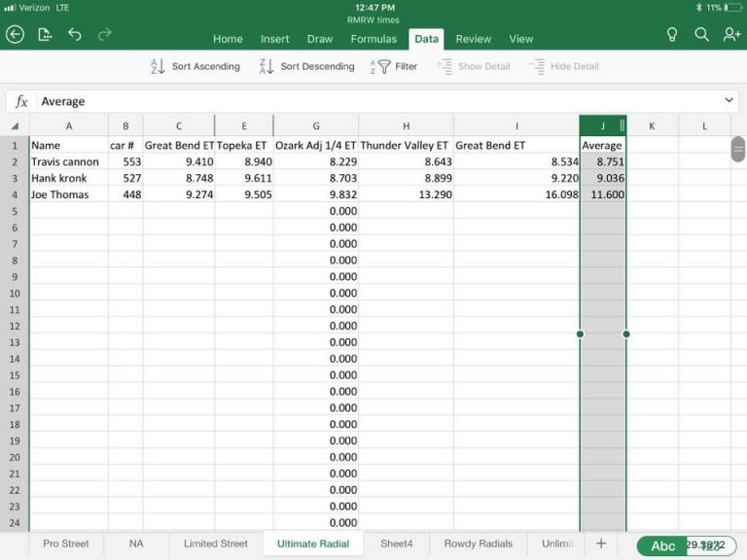The width and height of the screenshot is (747, 560).
Task: Redo the last action
Action: tap(104, 34)
